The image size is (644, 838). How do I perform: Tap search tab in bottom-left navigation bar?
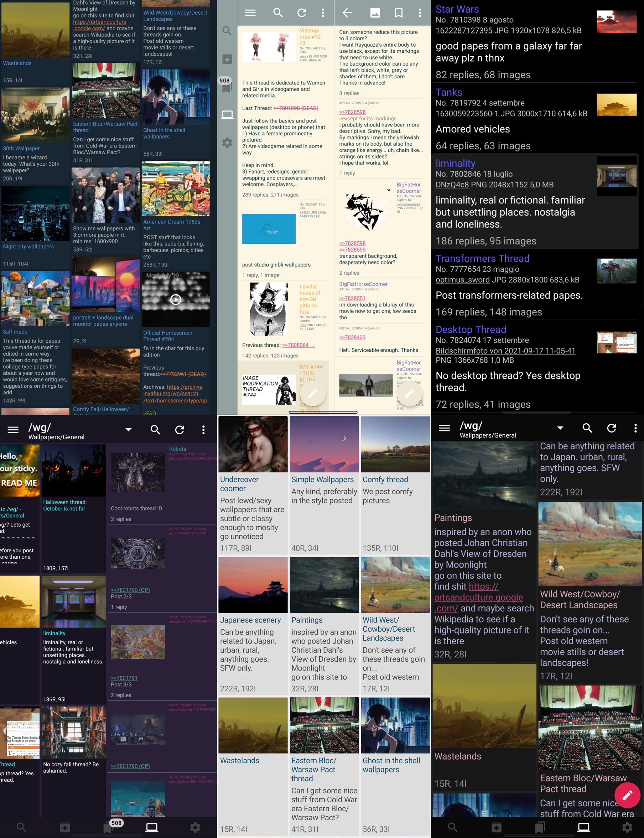pos(21,827)
